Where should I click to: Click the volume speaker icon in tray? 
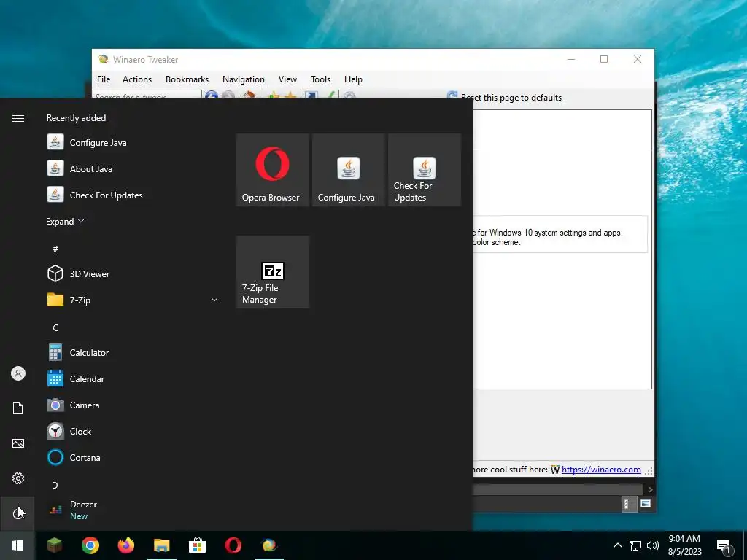[x=653, y=545]
